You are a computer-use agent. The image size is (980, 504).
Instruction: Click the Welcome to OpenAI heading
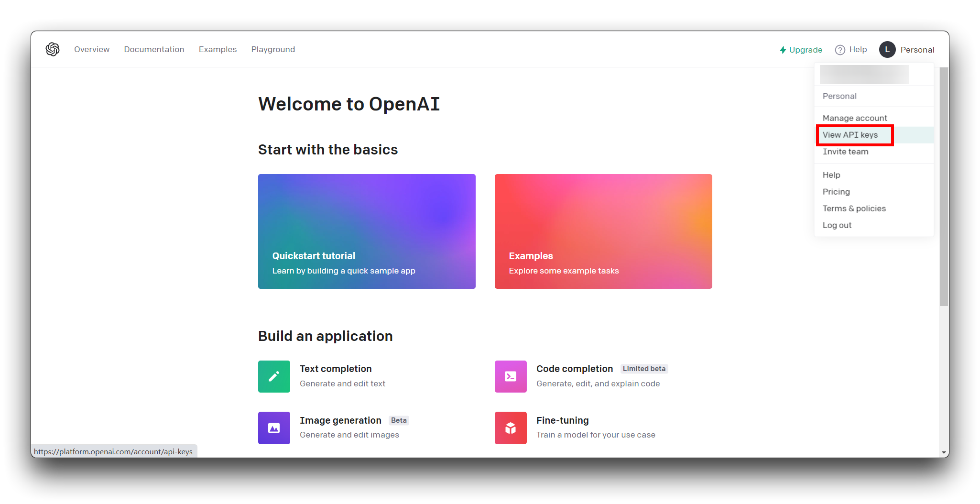click(349, 104)
